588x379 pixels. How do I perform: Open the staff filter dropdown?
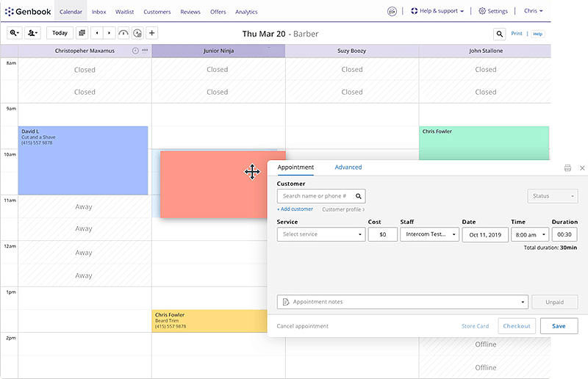coord(32,33)
